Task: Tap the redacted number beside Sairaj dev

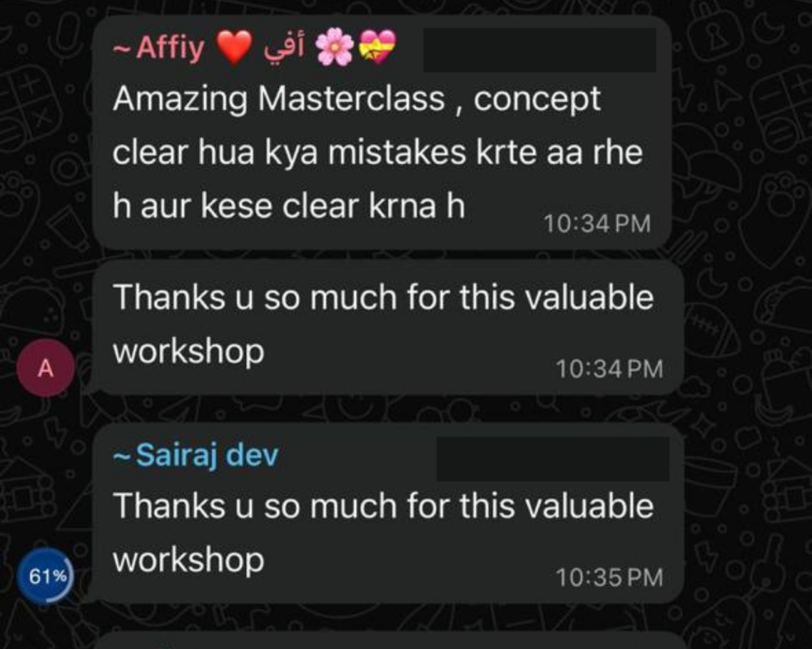Action: [553, 459]
